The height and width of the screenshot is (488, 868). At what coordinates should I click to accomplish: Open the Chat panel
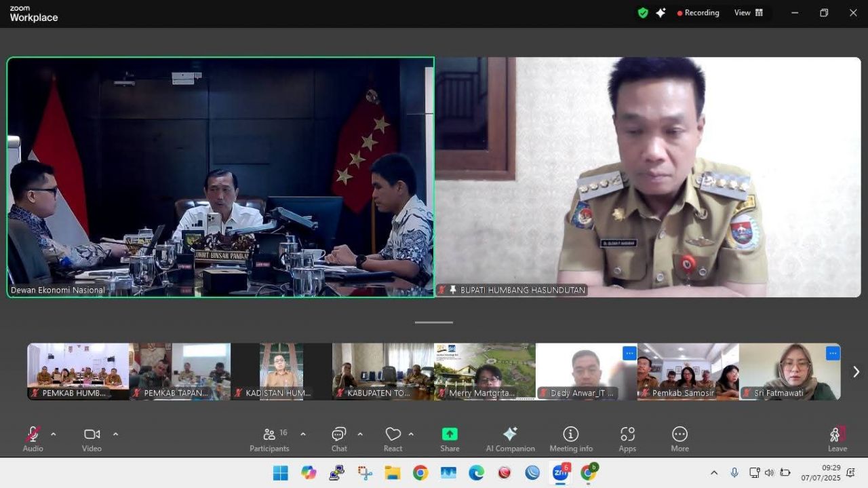click(339, 439)
